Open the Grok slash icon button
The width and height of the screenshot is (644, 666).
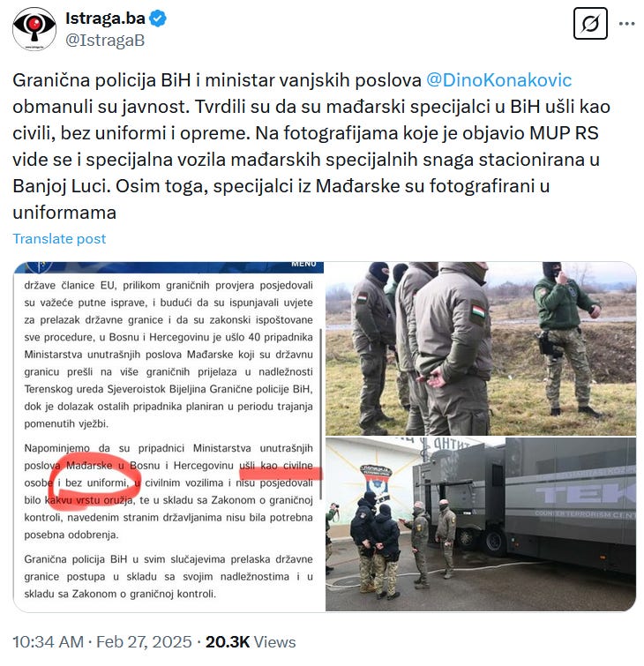coord(590,24)
